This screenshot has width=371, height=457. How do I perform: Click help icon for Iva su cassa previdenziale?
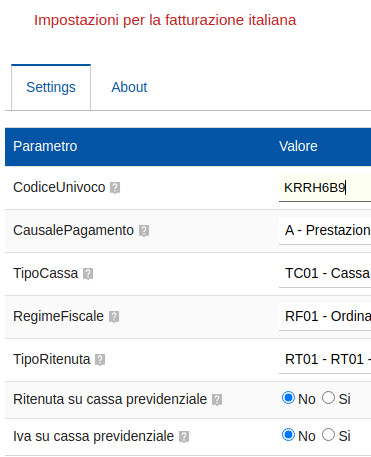(184, 437)
